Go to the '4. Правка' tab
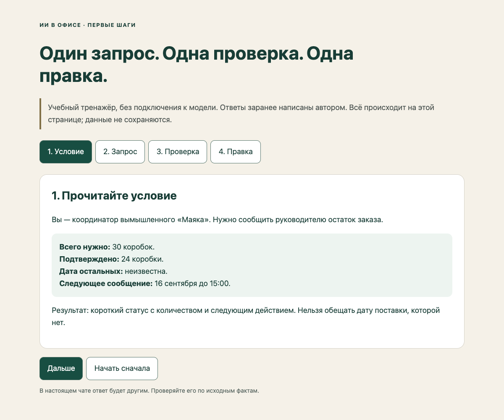Viewport: 504px width, 420px height. (236, 152)
